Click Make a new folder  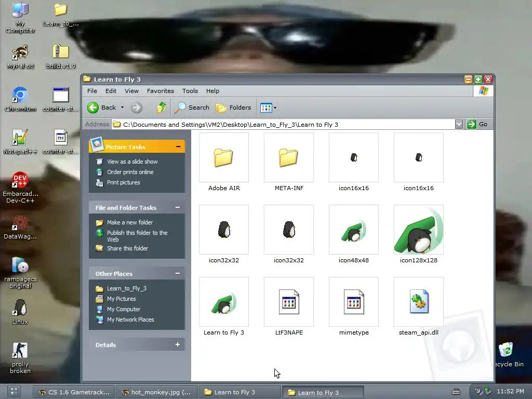[x=129, y=222]
